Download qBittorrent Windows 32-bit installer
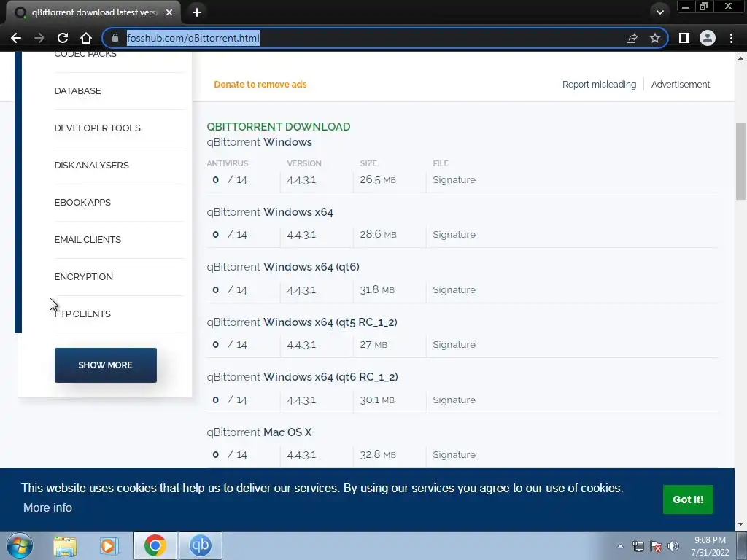The image size is (747, 560). [x=259, y=142]
